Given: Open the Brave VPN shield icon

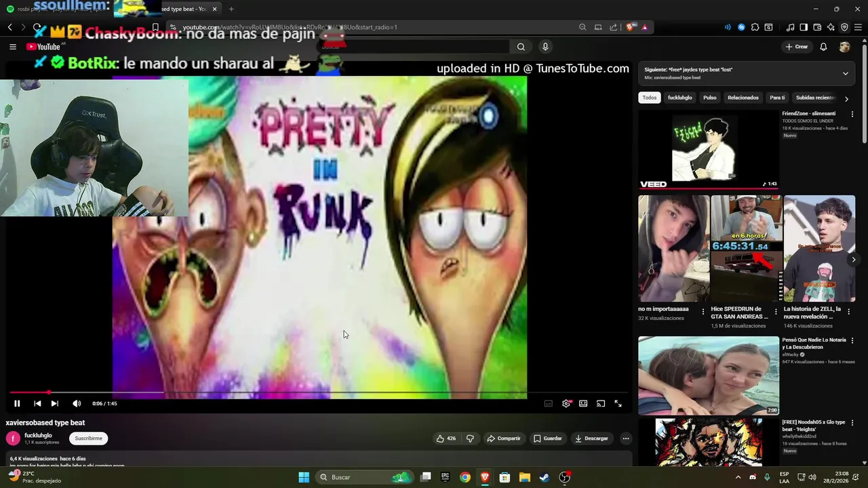Looking at the screenshot, I should pos(844,27).
